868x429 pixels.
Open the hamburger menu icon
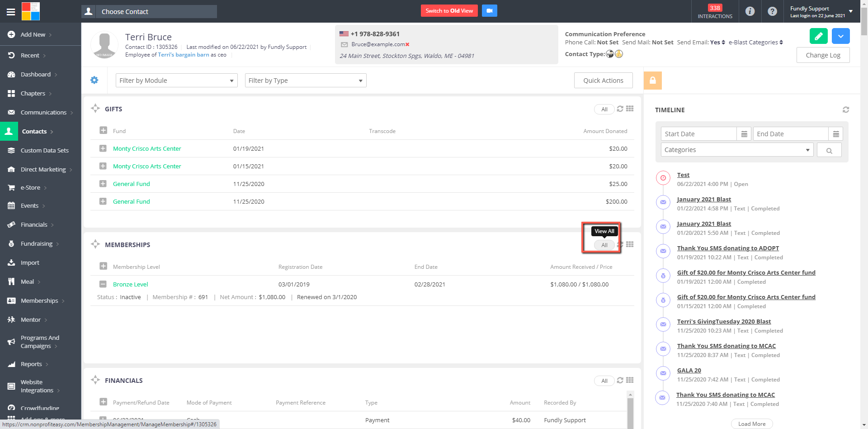[x=11, y=12]
